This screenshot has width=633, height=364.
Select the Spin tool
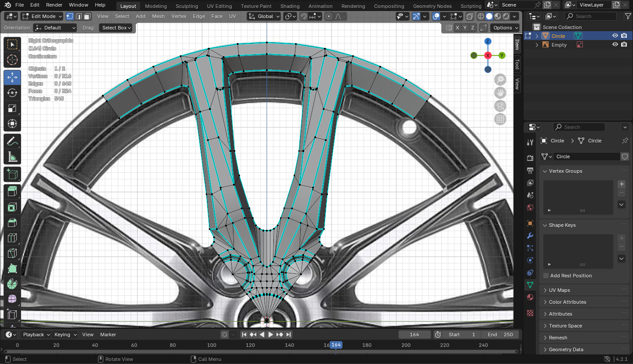(x=12, y=284)
